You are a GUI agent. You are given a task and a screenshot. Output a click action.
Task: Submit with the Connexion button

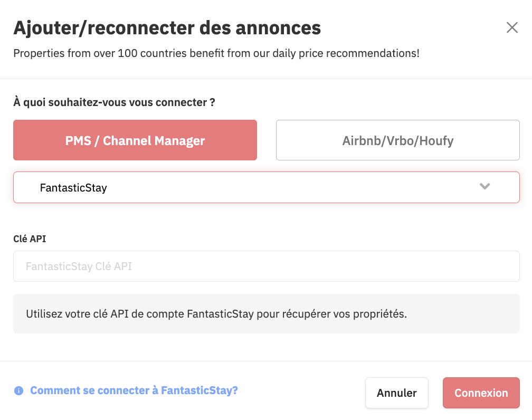pyautogui.click(x=481, y=393)
